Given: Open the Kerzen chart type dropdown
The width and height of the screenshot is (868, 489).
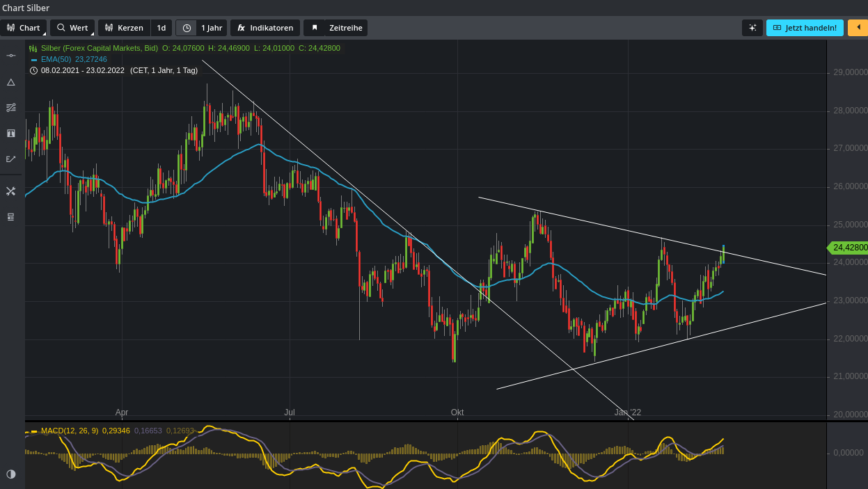Looking at the screenshot, I should (x=124, y=28).
